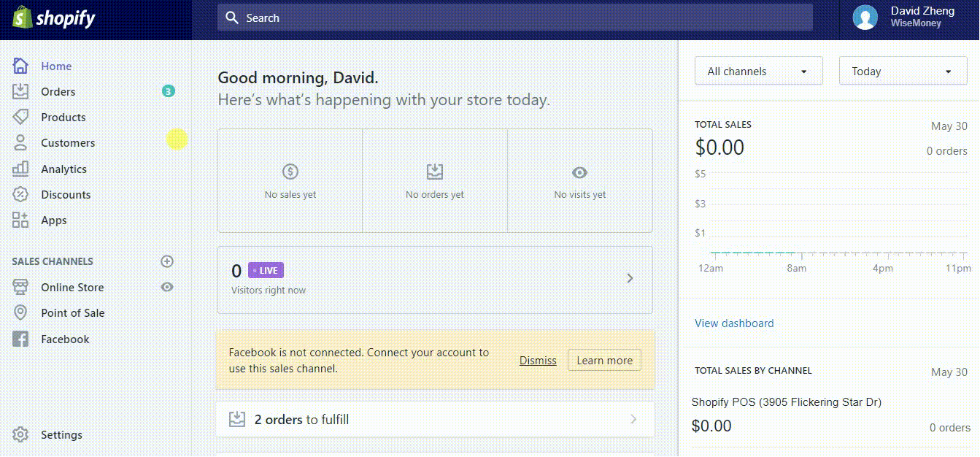The width and height of the screenshot is (980, 457).
Task: Click into the Search field
Action: point(515,18)
